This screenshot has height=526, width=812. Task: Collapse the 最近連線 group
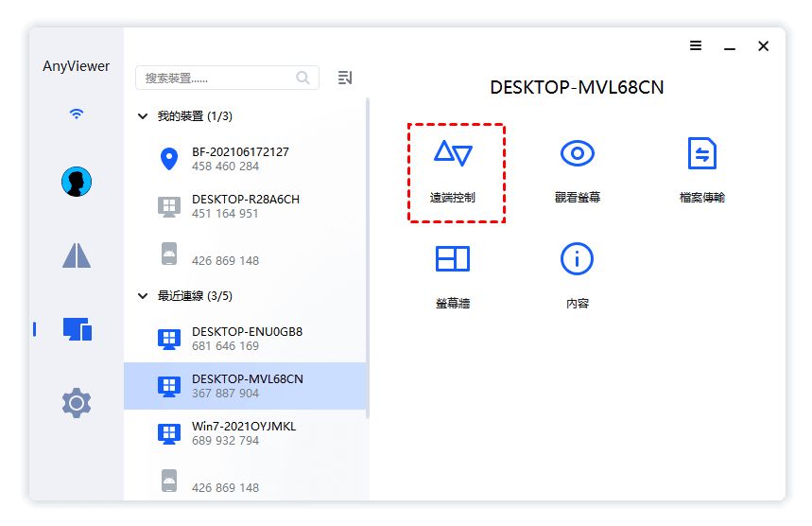143,296
